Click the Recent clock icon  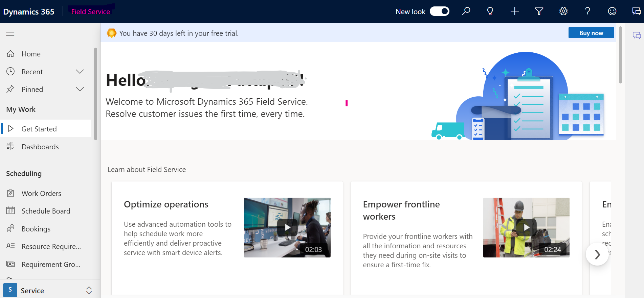coord(10,72)
